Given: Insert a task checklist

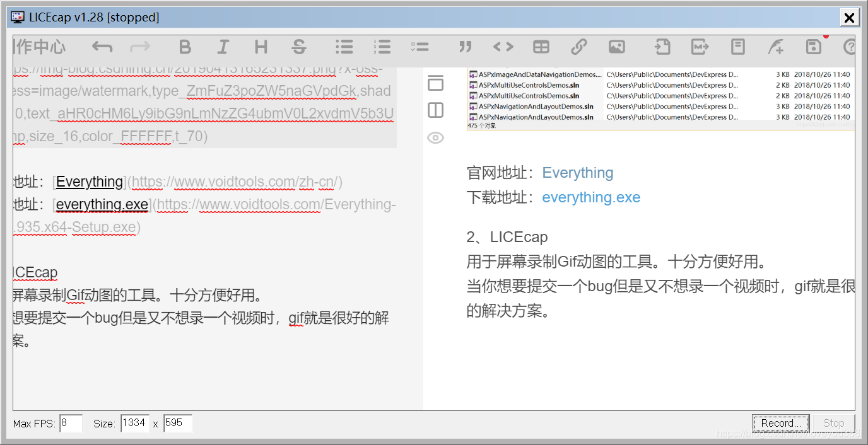Looking at the screenshot, I should pos(419,47).
